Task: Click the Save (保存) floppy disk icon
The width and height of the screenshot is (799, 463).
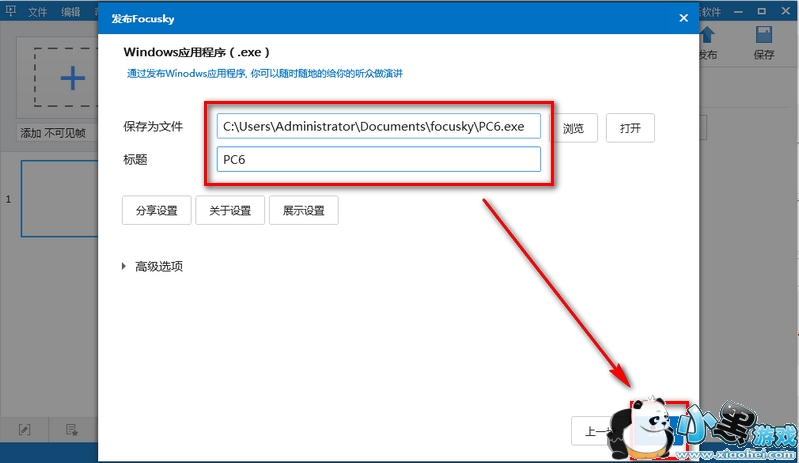Action: [x=764, y=35]
